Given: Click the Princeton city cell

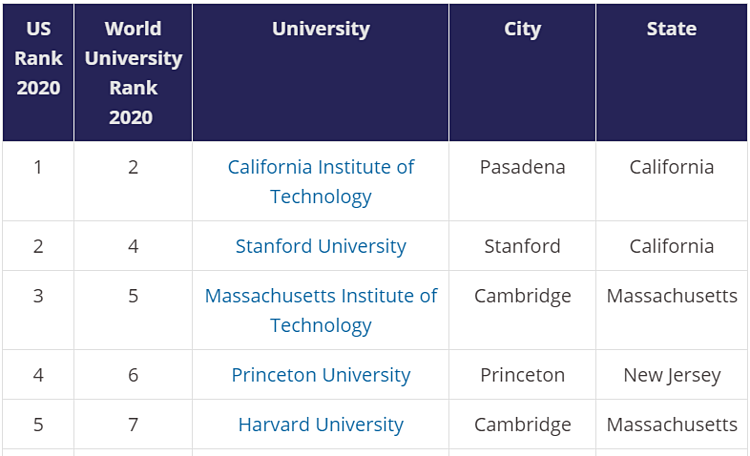Looking at the screenshot, I should [x=522, y=375].
